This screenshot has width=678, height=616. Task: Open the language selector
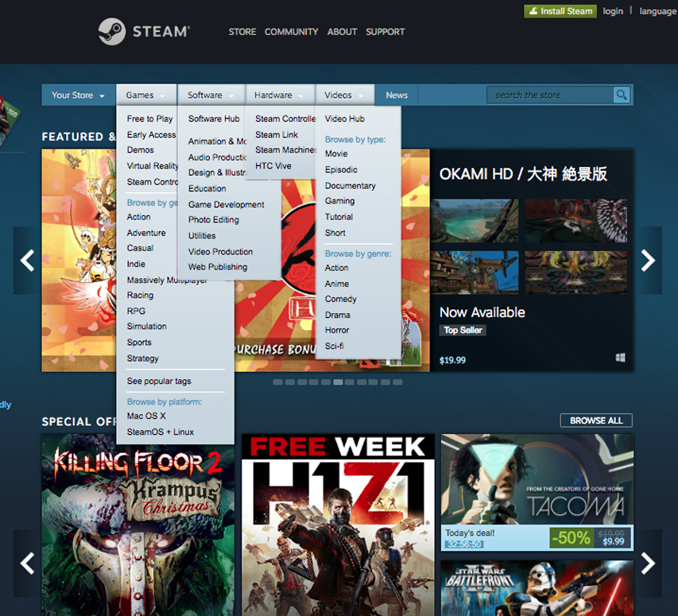pos(657,11)
